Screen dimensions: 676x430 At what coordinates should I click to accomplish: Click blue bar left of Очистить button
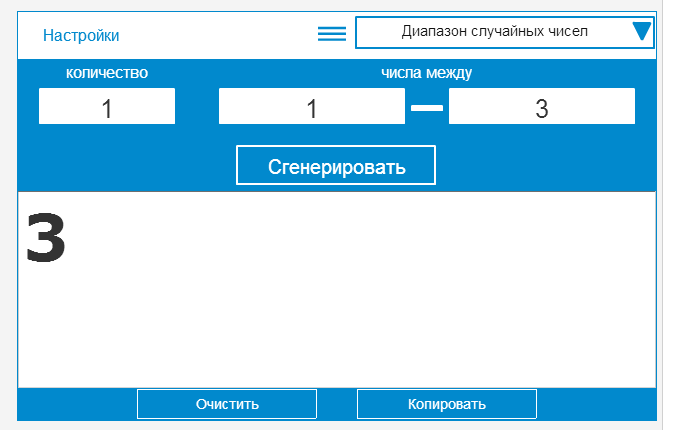pyautogui.click(x=77, y=404)
